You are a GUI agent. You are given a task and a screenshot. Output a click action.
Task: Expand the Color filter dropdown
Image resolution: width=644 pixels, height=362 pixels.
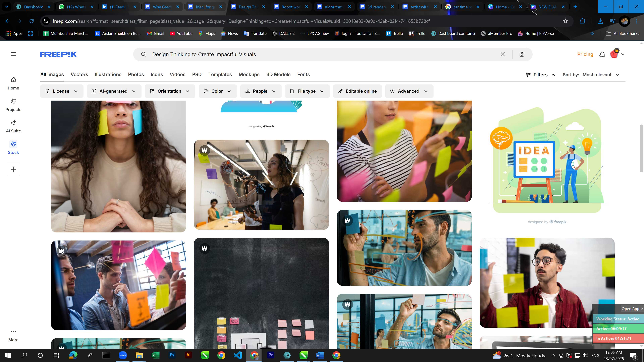(x=218, y=91)
